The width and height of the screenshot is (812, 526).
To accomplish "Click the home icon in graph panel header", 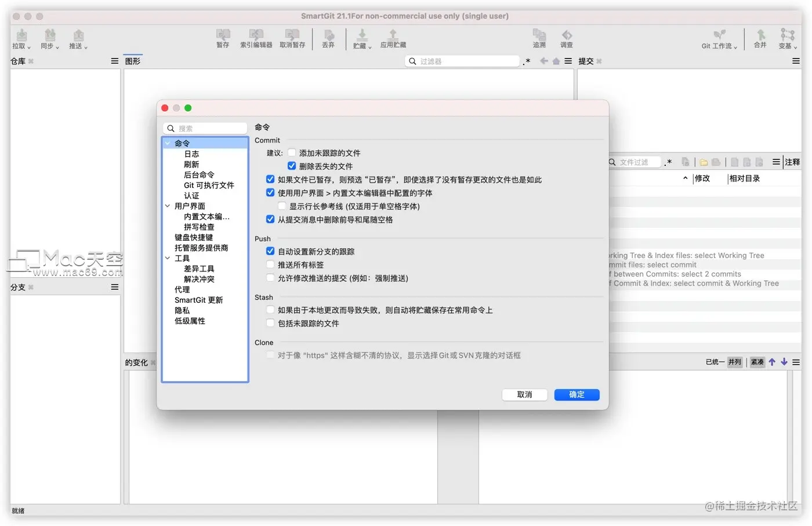I will (x=556, y=61).
